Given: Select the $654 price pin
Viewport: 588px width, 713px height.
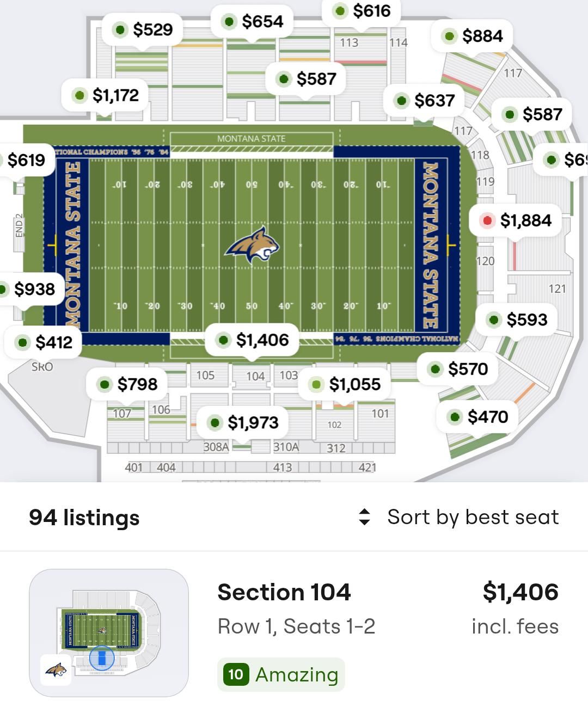Looking at the screenshot, I should point(253,22).
